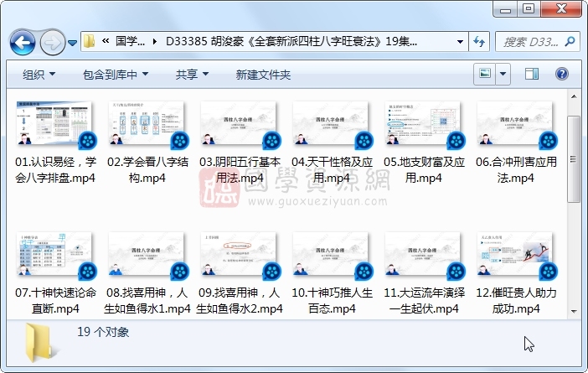Select file 03.阴阳五行基本用法.mp4 thumbnail
588x373 pixels.
click(x=239, y=124)
